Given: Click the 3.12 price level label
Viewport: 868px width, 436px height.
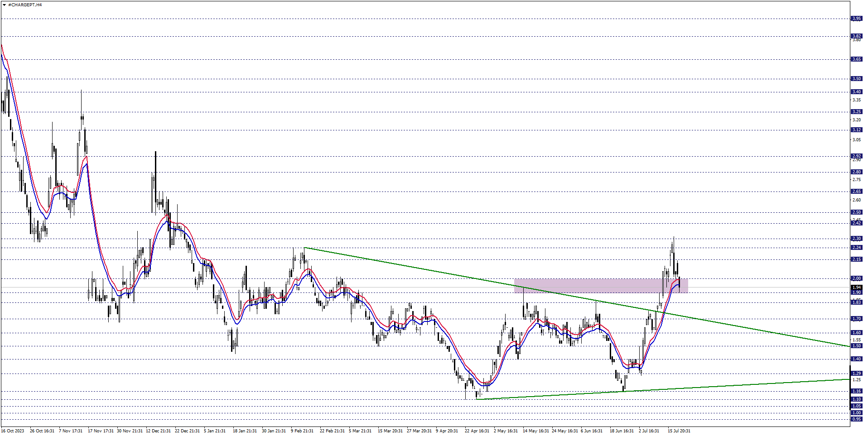Looking at the screenshot, I should coord(856,130).
